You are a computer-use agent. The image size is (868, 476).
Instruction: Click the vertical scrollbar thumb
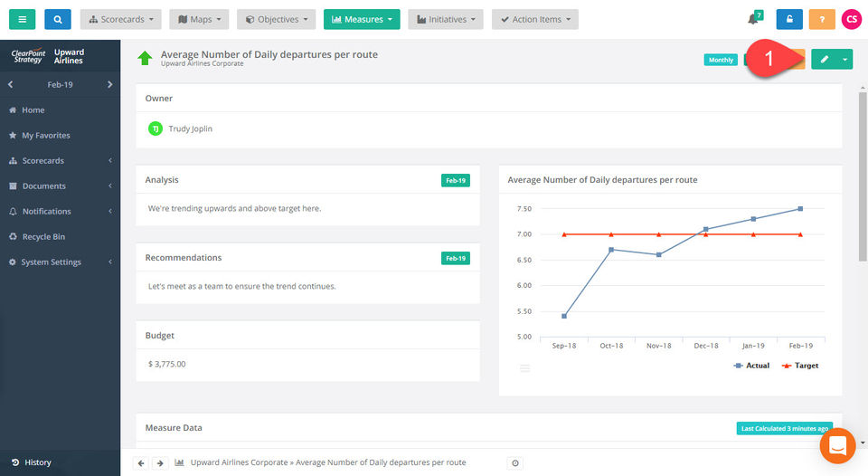click(863, 176)
